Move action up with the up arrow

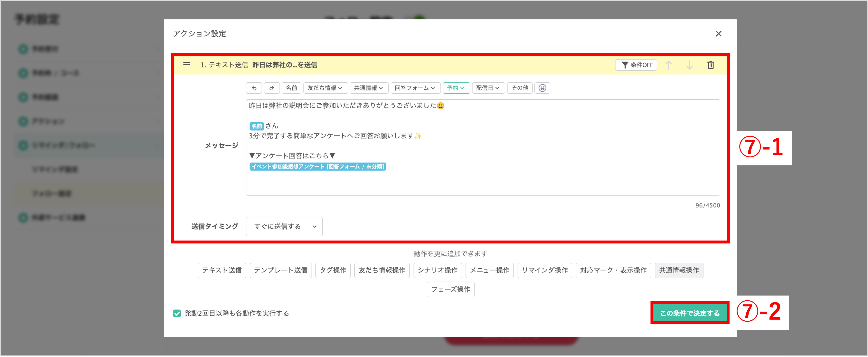tap(669, 65)
